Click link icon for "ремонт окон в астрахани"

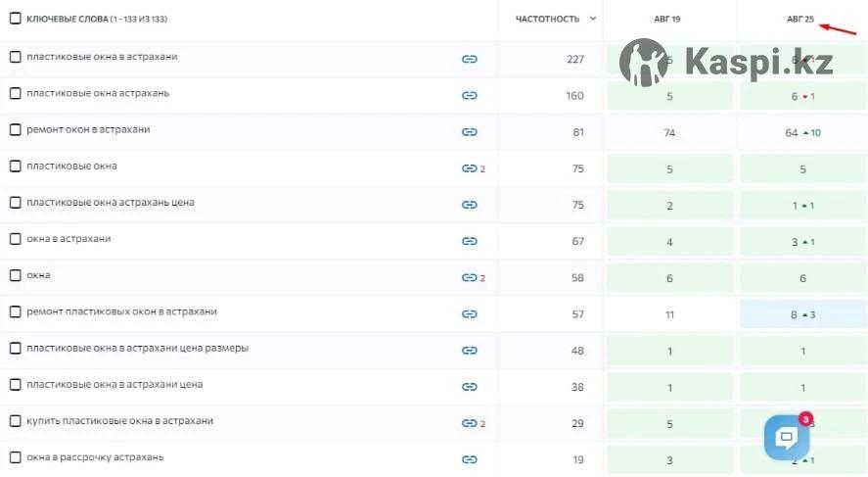(469, 132)
